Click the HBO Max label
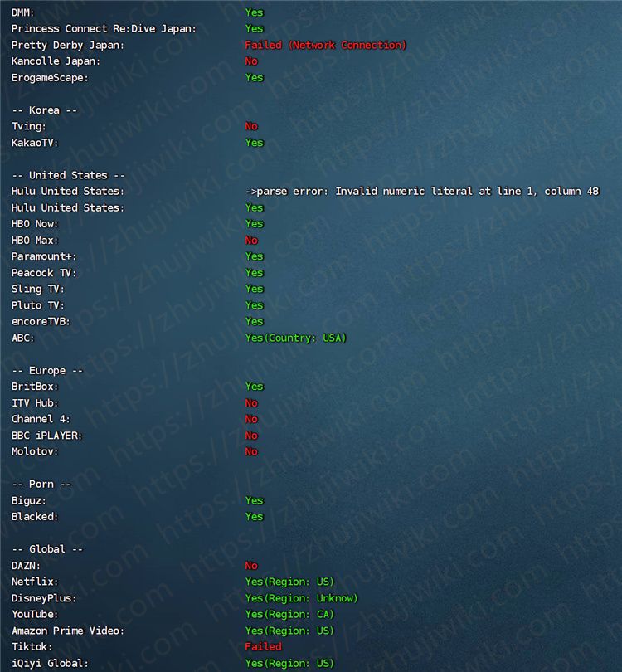This screenshot has width=622, height=672. pyautogui.click(x=35, y=240)
